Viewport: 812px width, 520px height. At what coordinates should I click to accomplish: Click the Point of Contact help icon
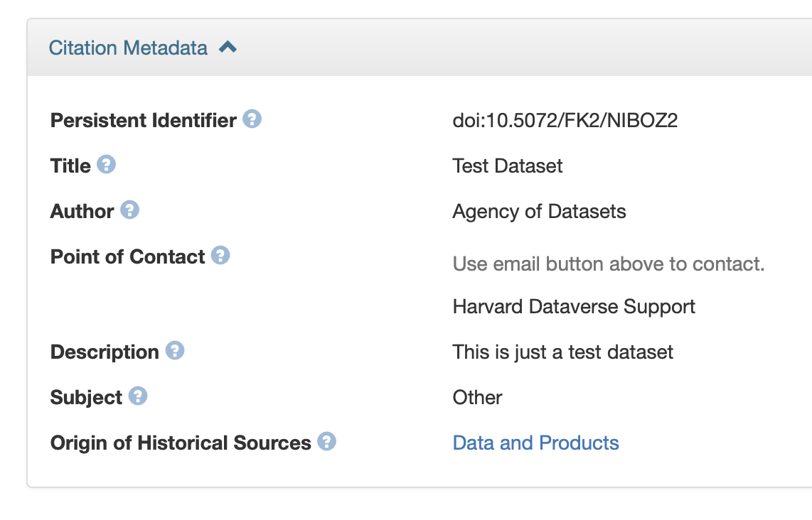220,256
